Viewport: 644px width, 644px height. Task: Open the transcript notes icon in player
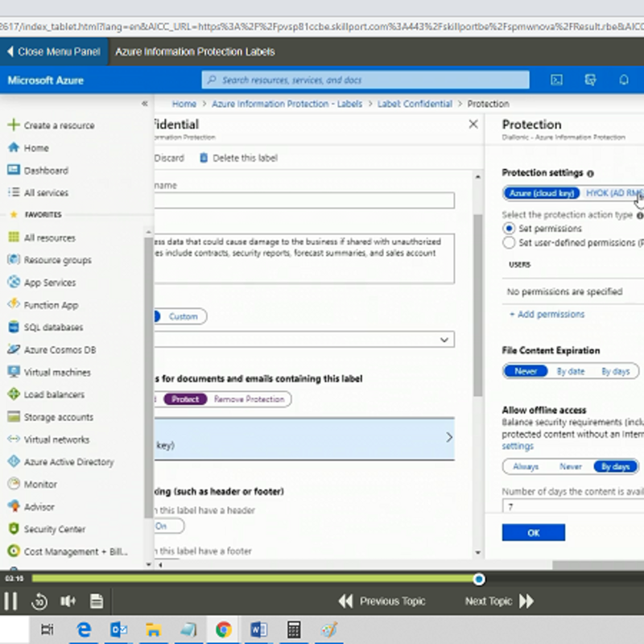[x=97, y=601]
